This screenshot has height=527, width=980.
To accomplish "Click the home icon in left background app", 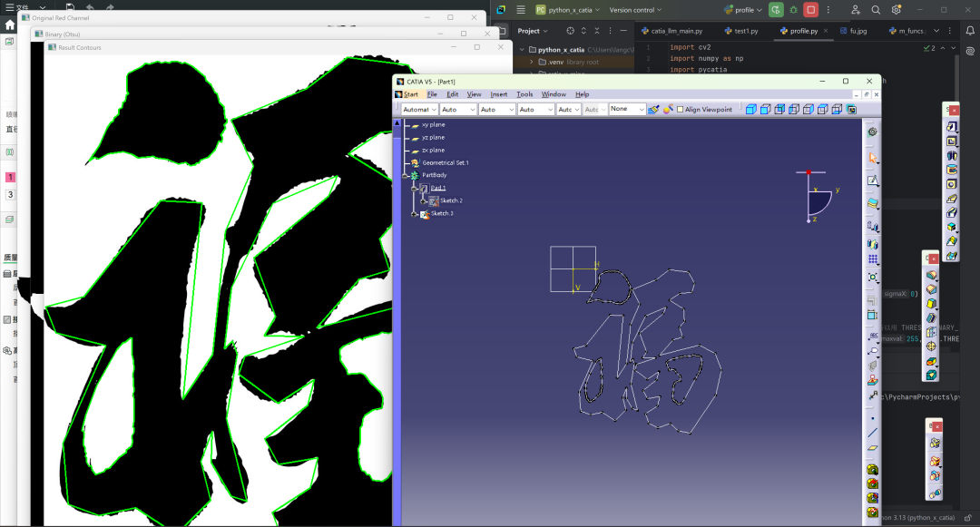I will [x=9, y=25].
